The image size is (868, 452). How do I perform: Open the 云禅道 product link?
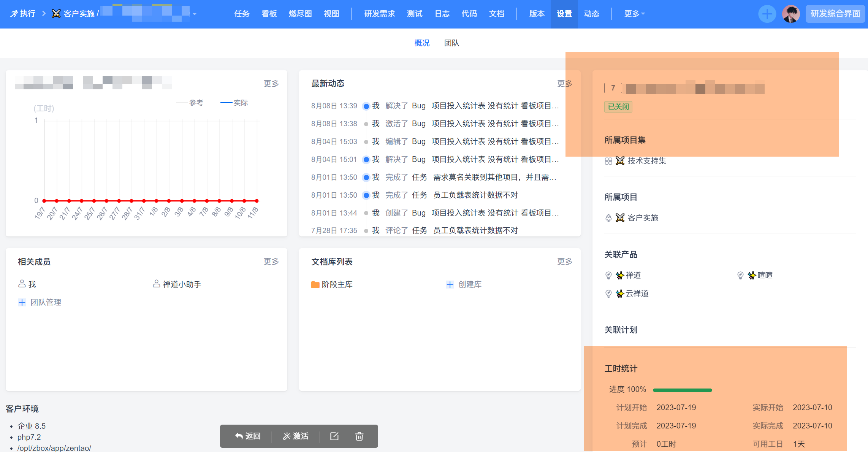pyautogui.click(x=637, y=293)
